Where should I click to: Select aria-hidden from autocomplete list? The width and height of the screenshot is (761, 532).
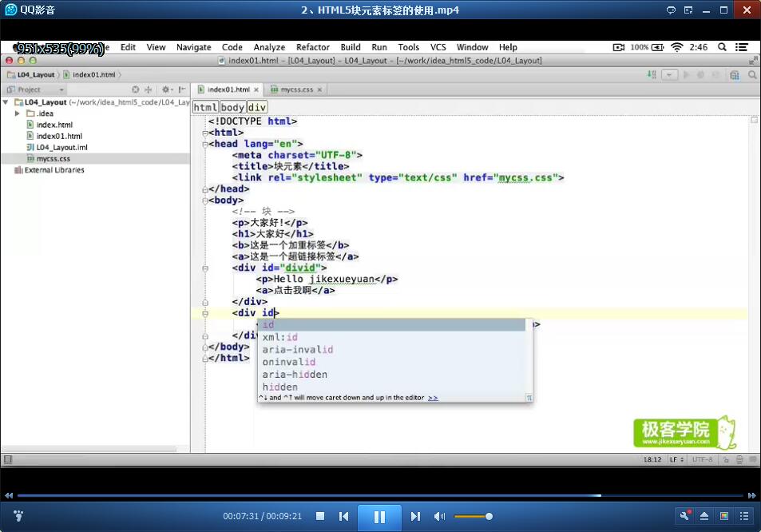click(295, 375)
